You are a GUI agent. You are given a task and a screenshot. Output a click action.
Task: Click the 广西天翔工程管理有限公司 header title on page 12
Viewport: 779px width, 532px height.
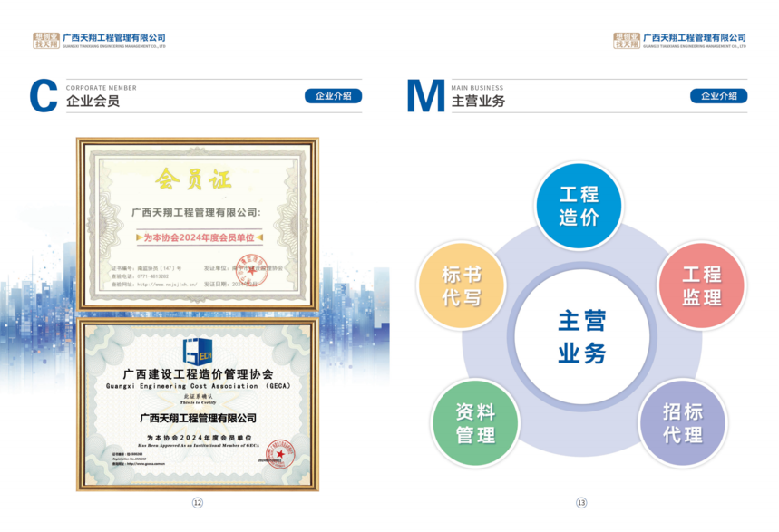click(114, 38)
